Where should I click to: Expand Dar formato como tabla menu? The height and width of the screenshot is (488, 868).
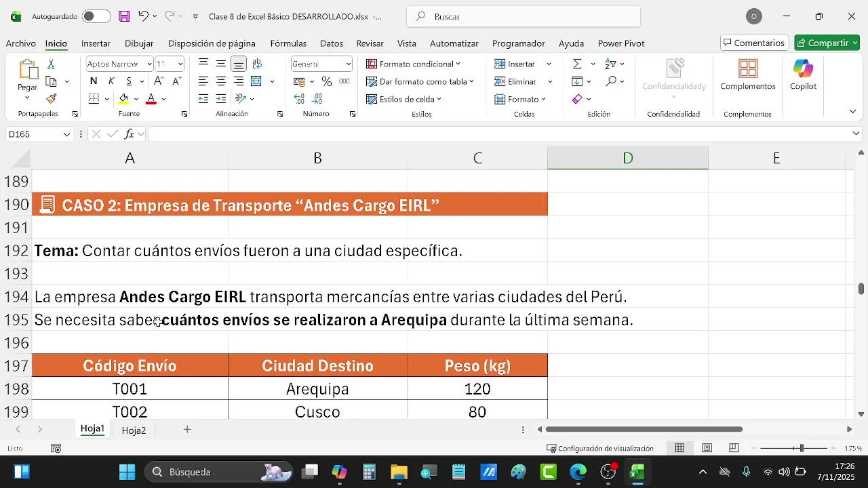click(x=420, y=81)
